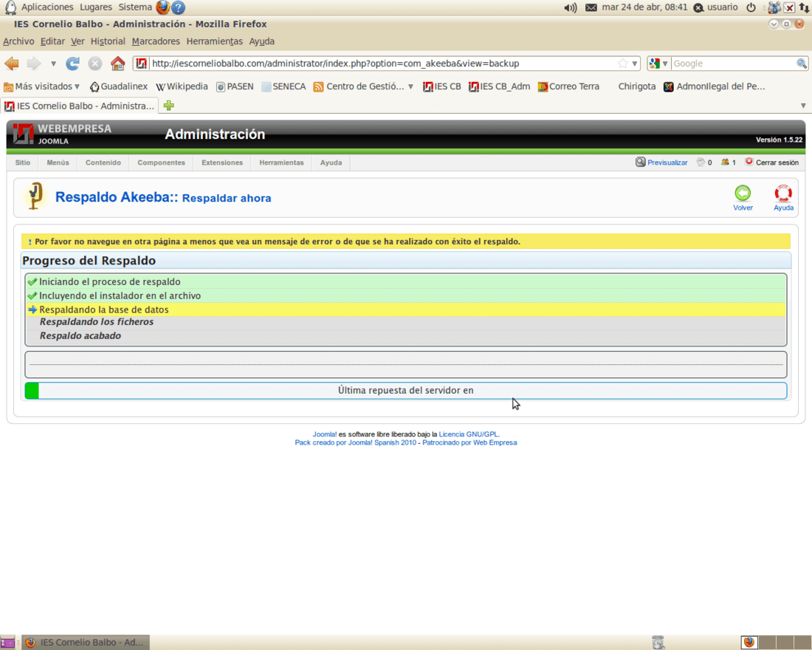Open the back/forward history dropdown arrow

click(x=53, y=64)
